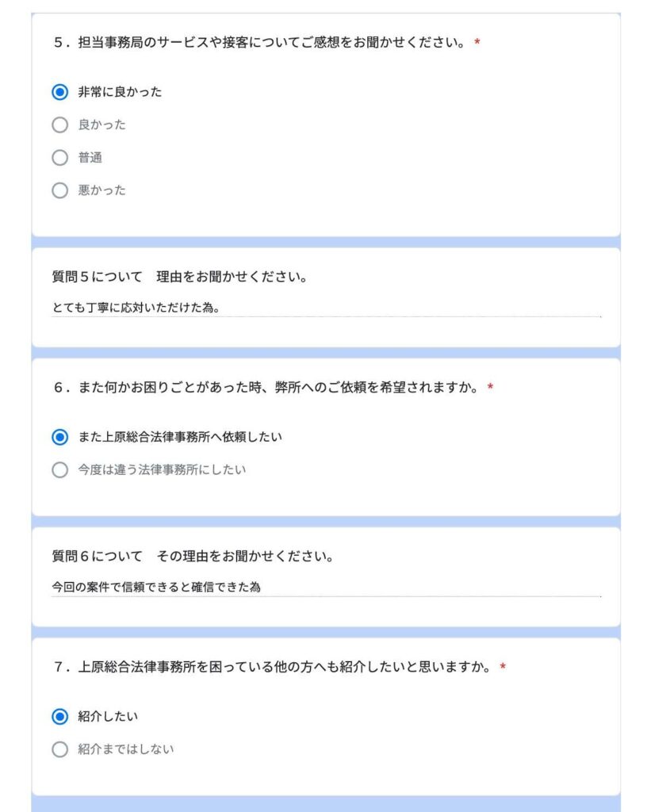The height and width of the screenshot is (812, 651).
Task: Click question 7 title about 紹介したい
Action: coord(274,668)
